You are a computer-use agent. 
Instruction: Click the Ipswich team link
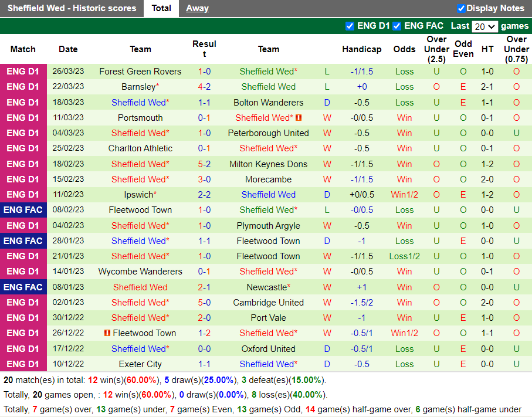pyautogui.click(x=138, y=194)
